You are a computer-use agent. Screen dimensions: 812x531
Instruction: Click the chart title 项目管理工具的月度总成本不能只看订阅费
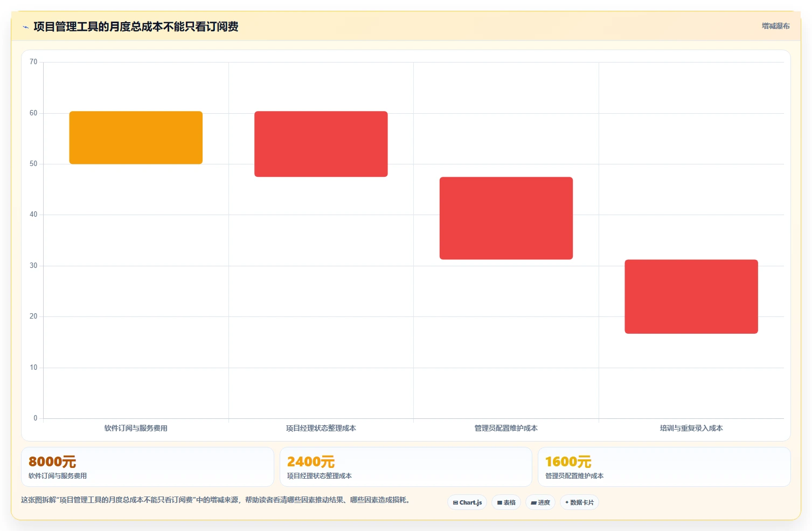click(136, 26)
